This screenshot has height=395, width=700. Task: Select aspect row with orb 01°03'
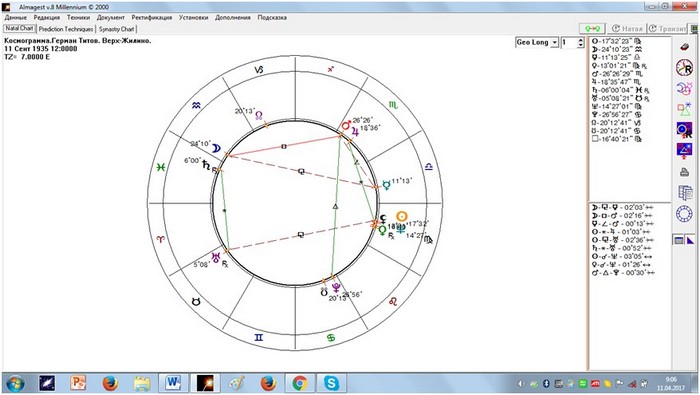(x=622, y=232)
